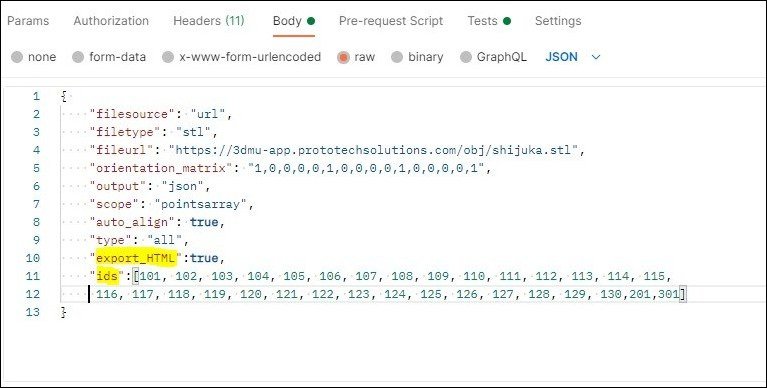Screen dimensions: 767x388
Task: Place cursor on orientation_matrix value
Action: click(x=369, y=168)
